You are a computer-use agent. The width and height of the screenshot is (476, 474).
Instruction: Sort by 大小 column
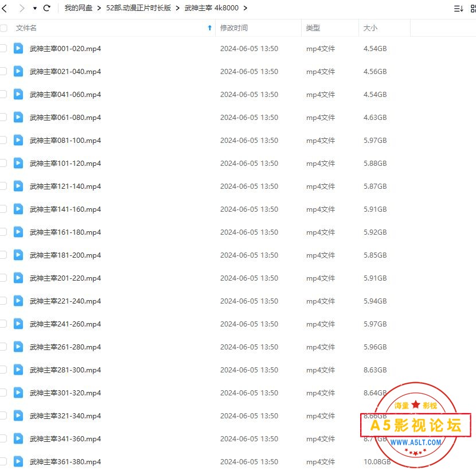coord(370,28)
